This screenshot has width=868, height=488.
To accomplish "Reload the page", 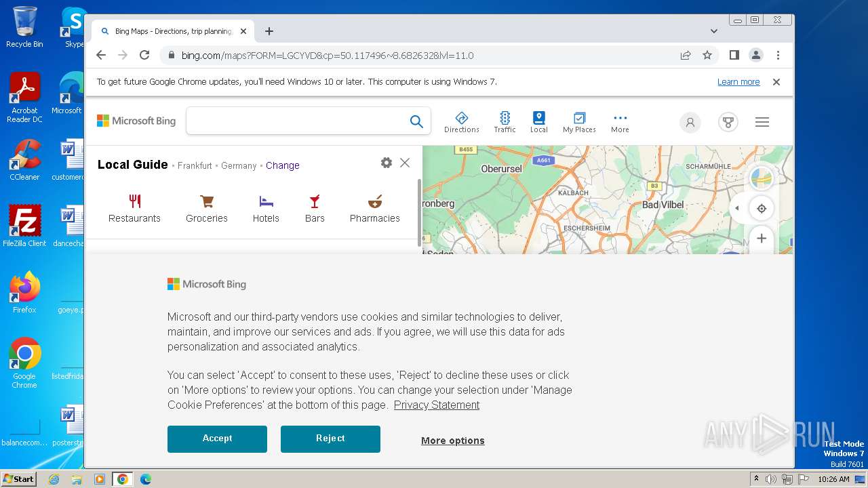I will 144,56.
